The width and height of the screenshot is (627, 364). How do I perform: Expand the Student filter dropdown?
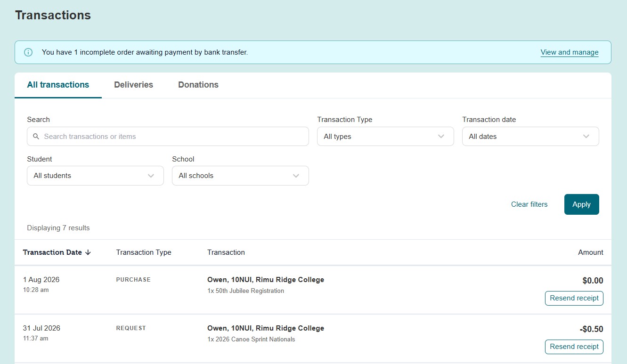(95, 176)
